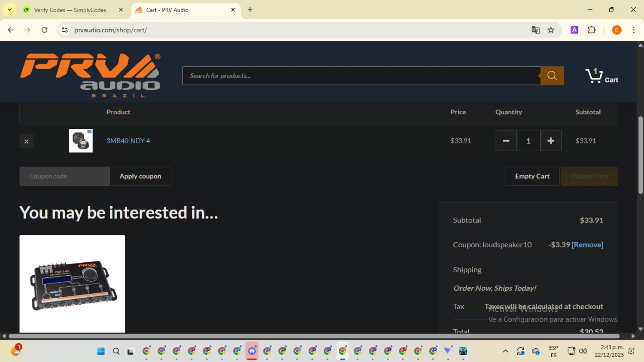This screenshot has width=644, height=362.
Task: Close the Cart - PRV Audio tab
Action: click(x=233, y=10)
